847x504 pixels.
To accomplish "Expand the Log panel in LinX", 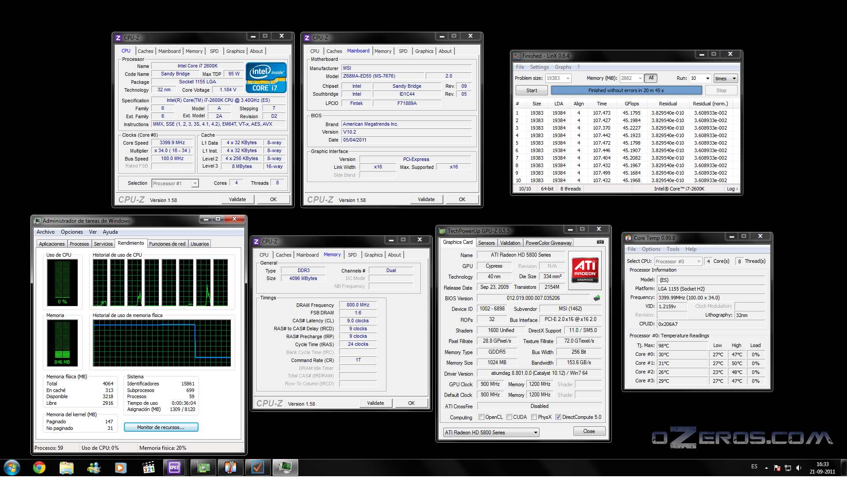I will [732, 189].
